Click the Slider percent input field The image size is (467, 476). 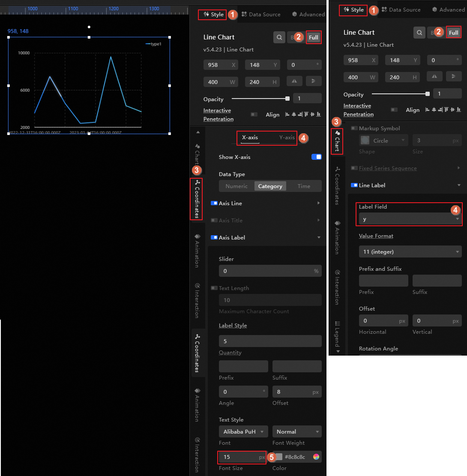tap(270, 271)
